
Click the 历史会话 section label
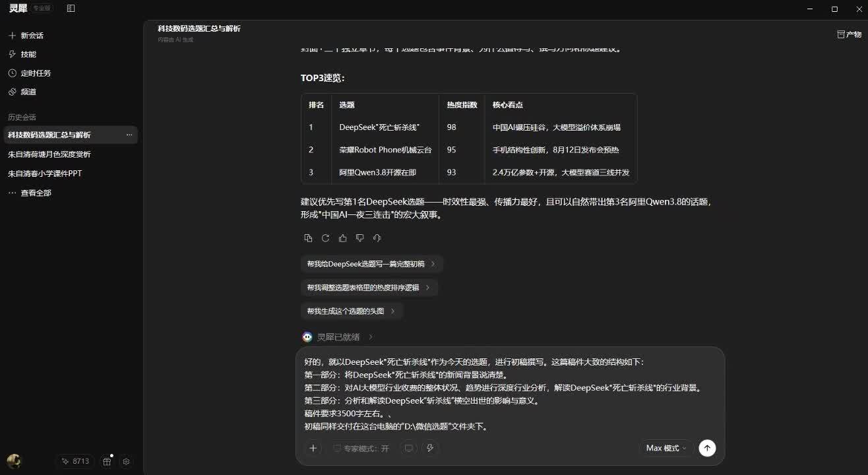click(x=22, y=117)
